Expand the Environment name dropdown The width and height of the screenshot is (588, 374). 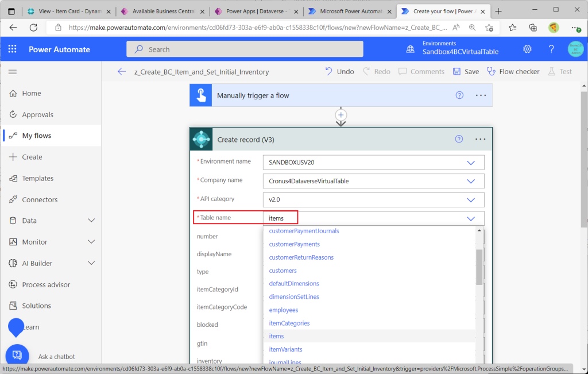coord(471,163)
